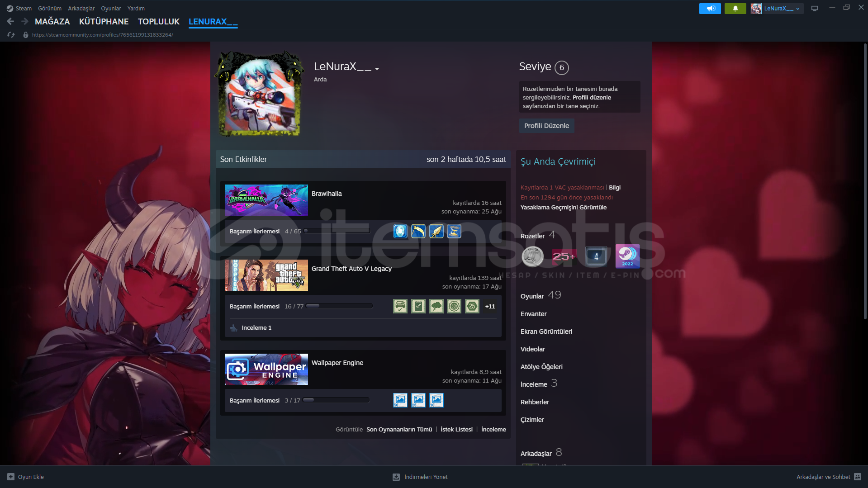Open Son Oynananların Tümü link
The image size is (868, 488).
pos(399,429)
